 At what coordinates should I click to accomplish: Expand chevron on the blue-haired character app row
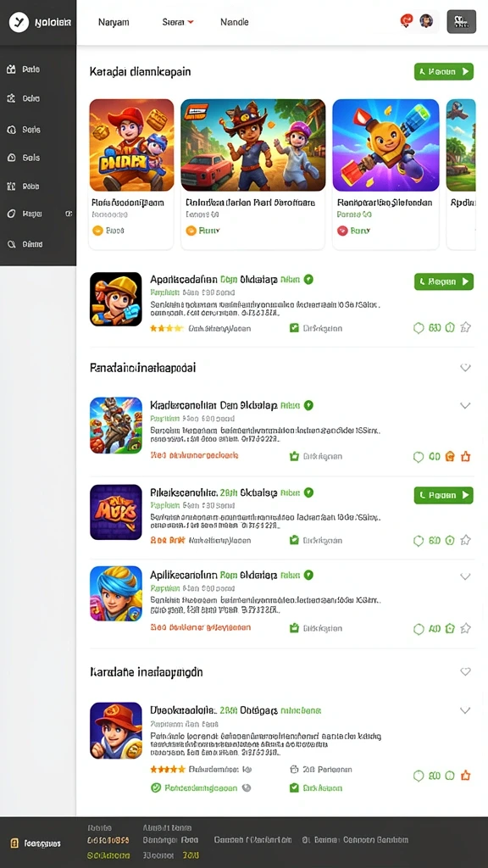coord(465,576)
